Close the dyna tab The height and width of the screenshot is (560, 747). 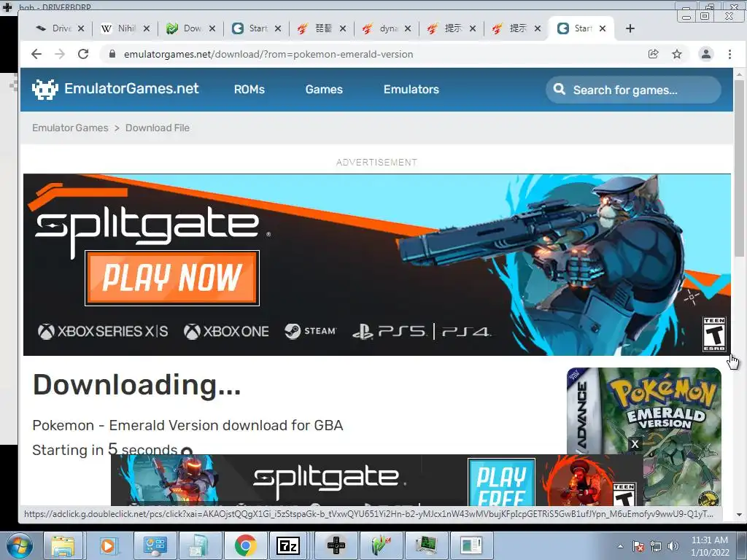(408, 28)
